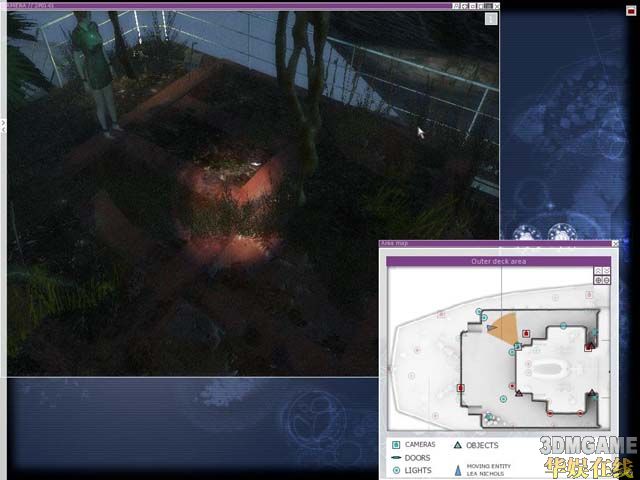
Task: Toggle the left red light on the bottom wall
Action: [550, 413]
